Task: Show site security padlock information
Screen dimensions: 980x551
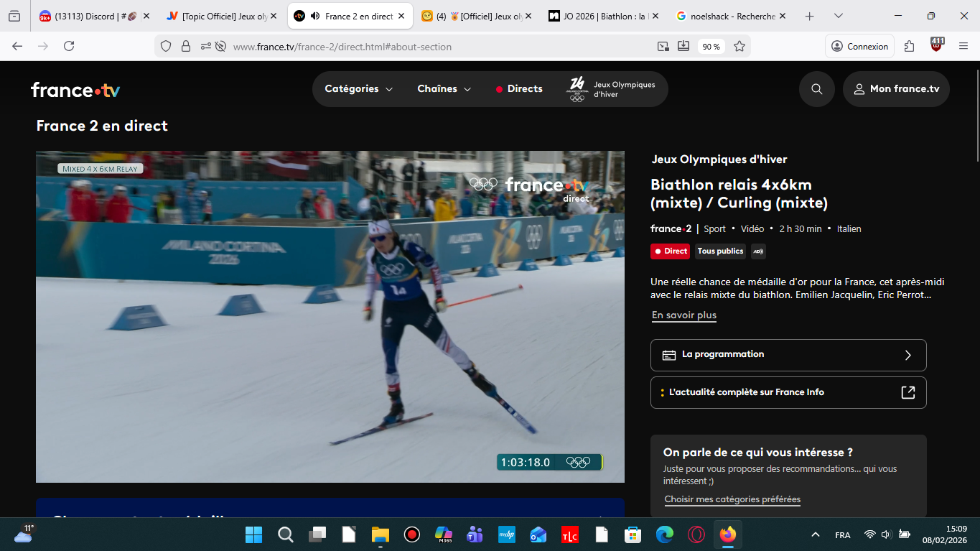Action: point(186,46)
